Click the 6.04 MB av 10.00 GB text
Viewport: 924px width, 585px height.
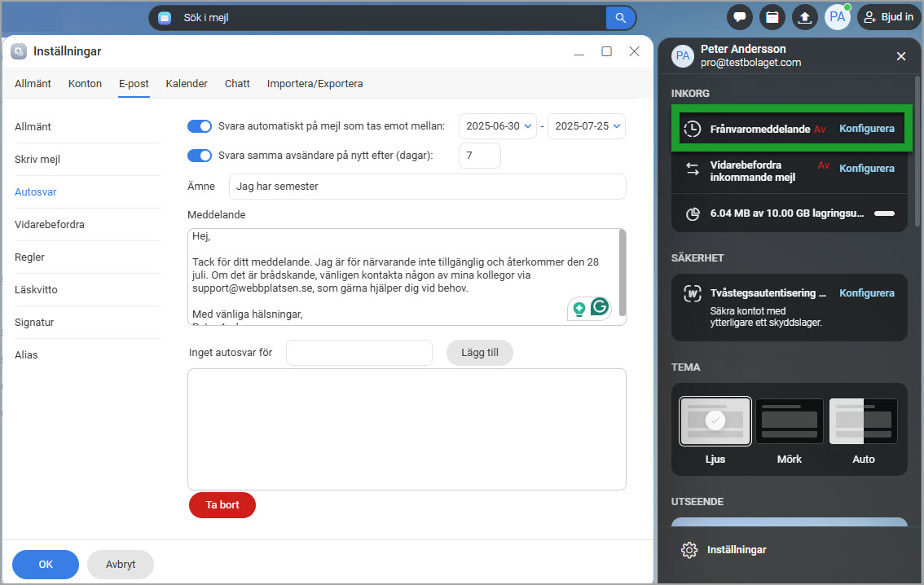click(x=786, y=213)
